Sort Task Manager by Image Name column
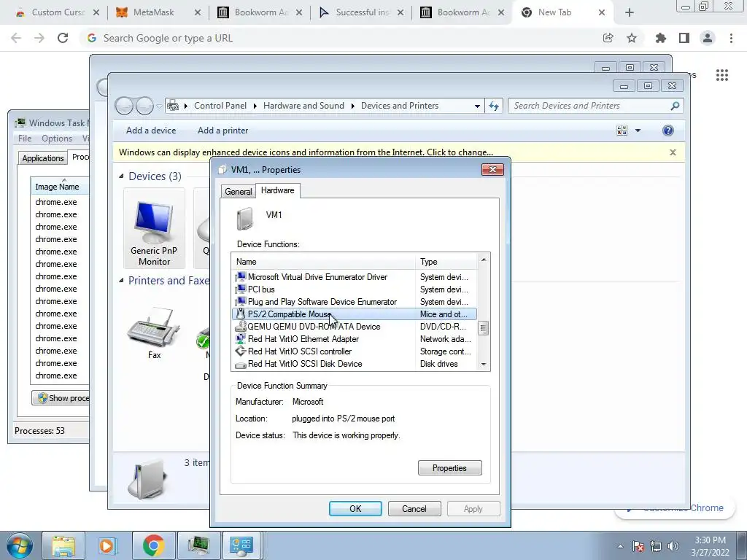The width and height of the screenshot is (747, 560). point(60,187)
